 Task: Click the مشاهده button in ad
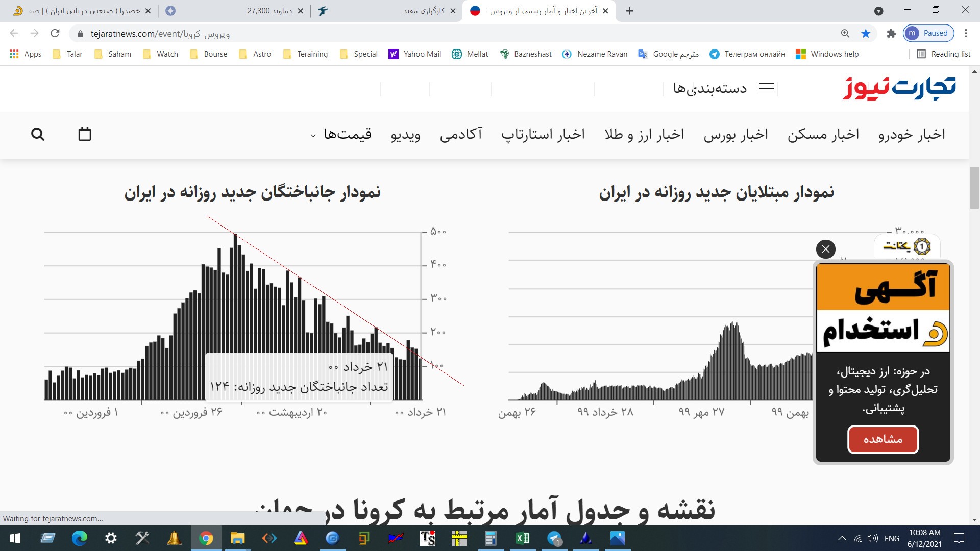[883, 439]
